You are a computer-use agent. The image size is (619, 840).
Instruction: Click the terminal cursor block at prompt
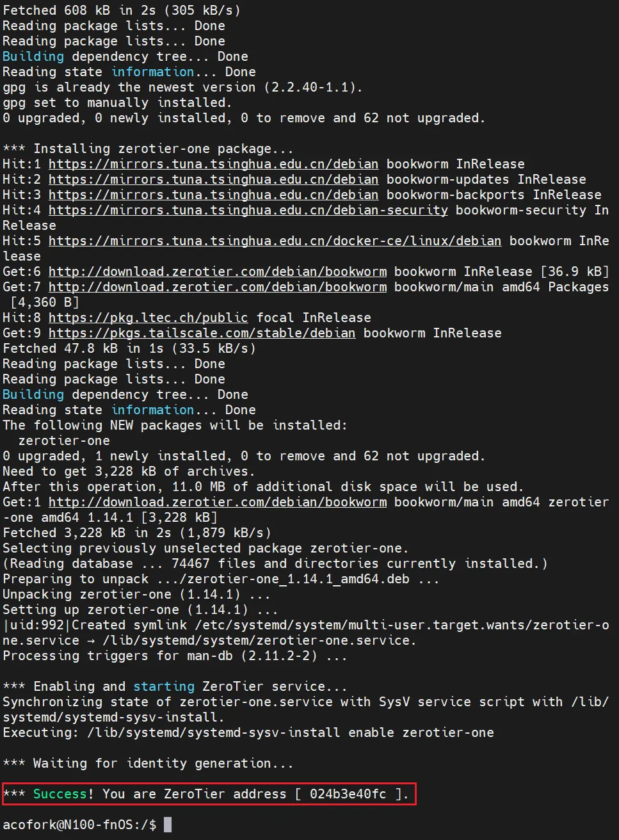coord(168,825)
